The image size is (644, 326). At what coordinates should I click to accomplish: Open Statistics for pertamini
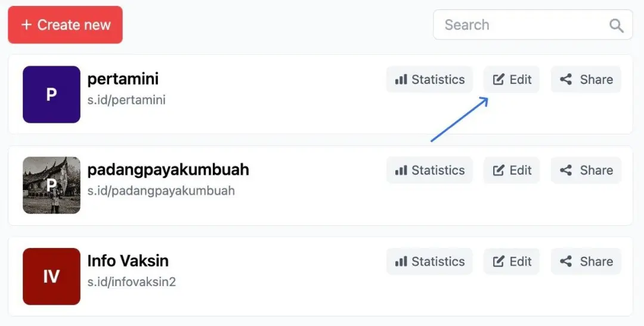pos(429,80)
